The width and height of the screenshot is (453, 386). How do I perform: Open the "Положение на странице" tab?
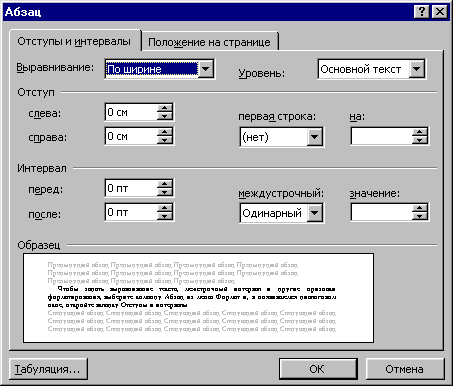pos(210,42)
